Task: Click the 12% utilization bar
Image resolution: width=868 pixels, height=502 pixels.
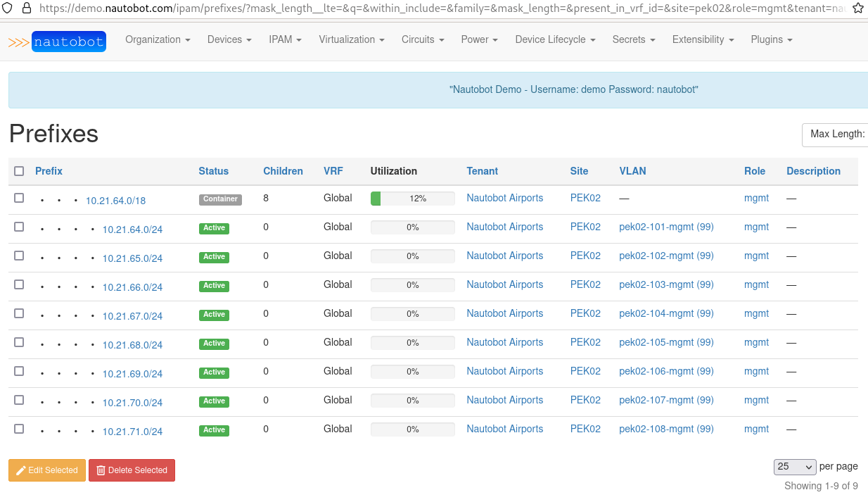Action: pos(413,199)
